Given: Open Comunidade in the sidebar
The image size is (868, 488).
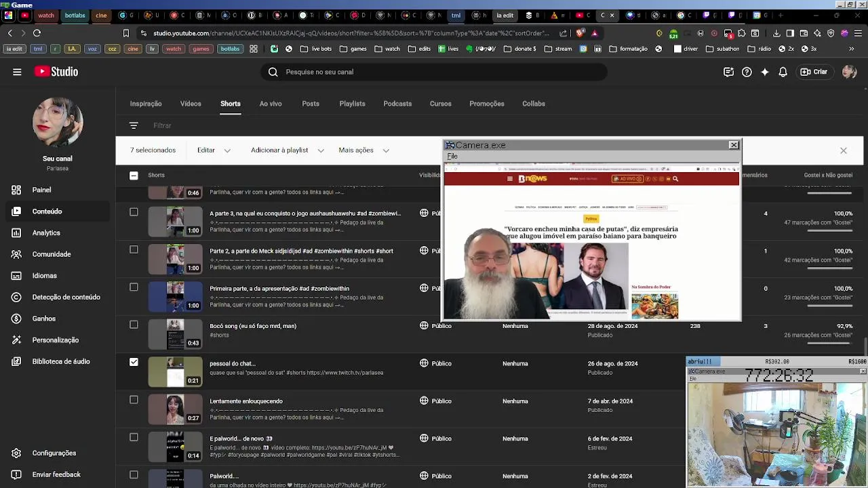Looking at the screenshot, I should tap(58, 254).
